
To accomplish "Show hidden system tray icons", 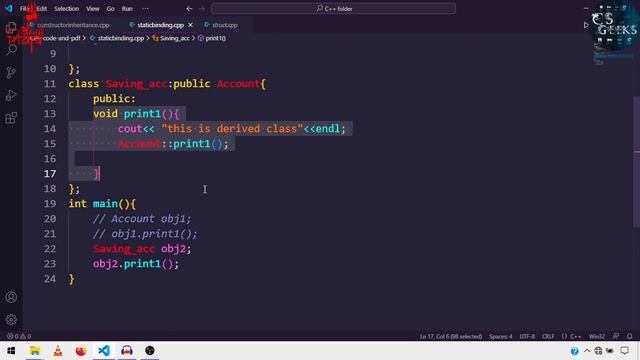I will (x=587, y=351).
